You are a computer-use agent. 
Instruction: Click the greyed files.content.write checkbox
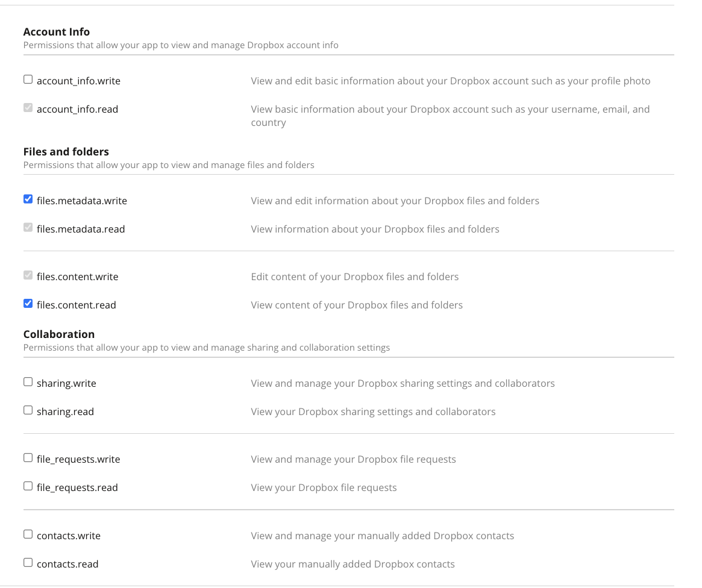coord(28,275)
